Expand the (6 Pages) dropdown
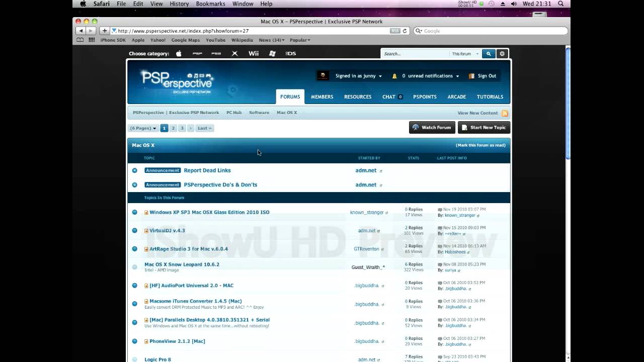Viewport: 644px width, 362px height. (143, 128)
